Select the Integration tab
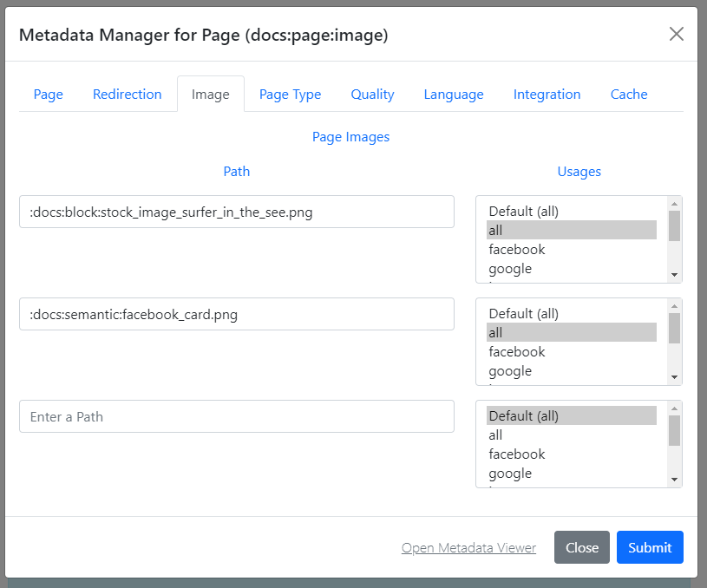Screen dimensions: 707x588 click(547, 94)
